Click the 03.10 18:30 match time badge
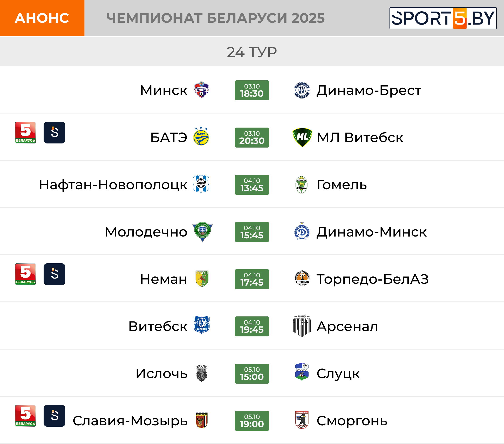Image resolution: width=504 pixels, height=444 pixels. [x=252, y=90]
